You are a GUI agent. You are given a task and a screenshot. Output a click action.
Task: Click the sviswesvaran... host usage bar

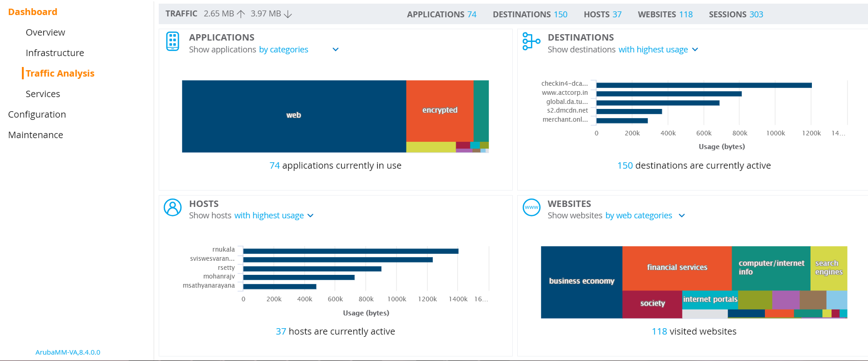(338, 260)
